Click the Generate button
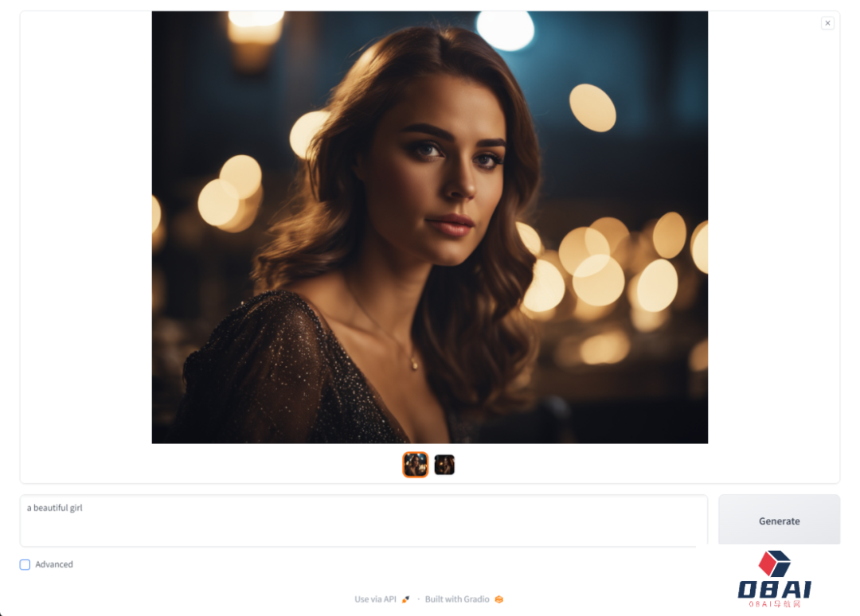The height and width of the screenshot is (616, 860). pos(779,520)
